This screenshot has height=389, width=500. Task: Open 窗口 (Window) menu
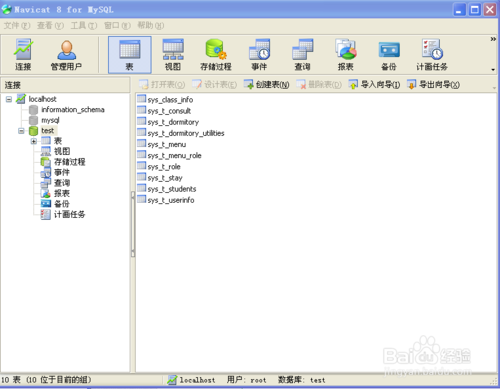[x=117, y=25]
